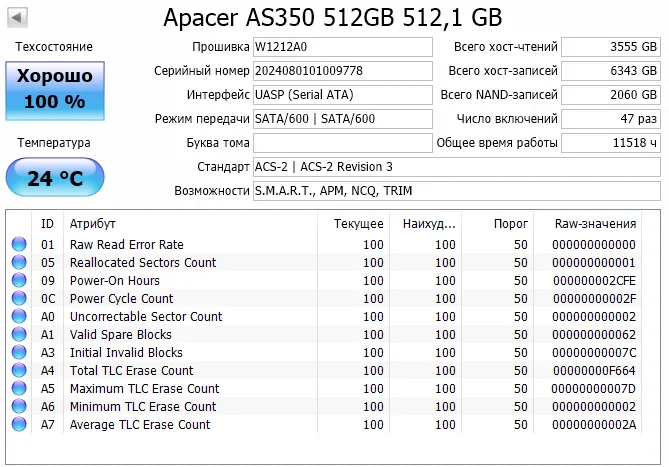Click the firmware field W1212A0
The height and width of the screenshot is (467, 669).
(x=343, y=47)
